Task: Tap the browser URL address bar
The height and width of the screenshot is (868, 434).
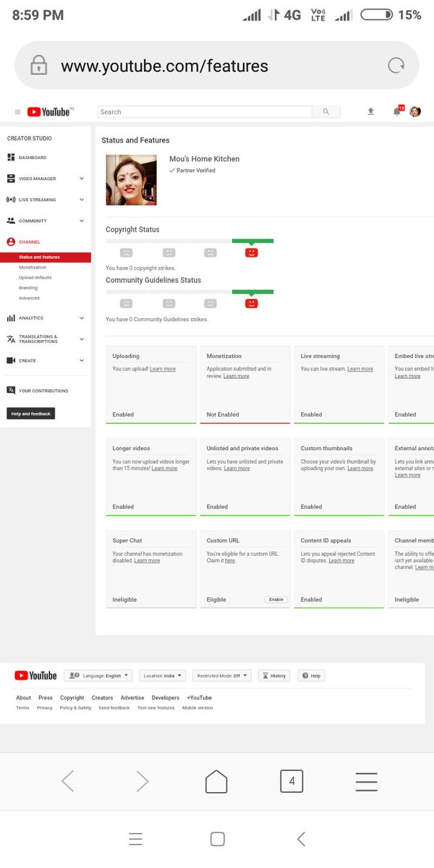Action: [x=217, y=66]
